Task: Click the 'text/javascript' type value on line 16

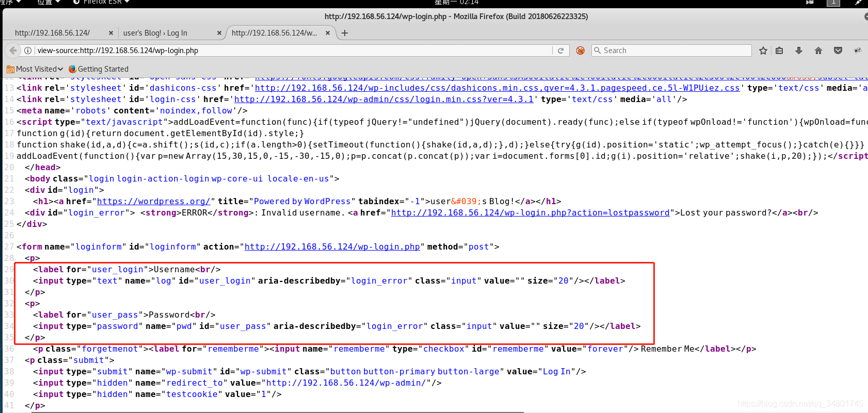Action: [x=124, y=122]
